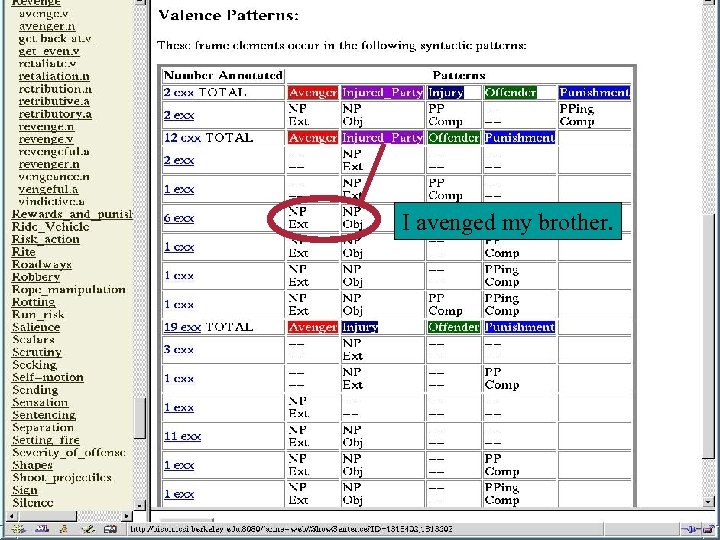Screen dimensions: 720x540
Task: Open the 3 exx examples link
Action: click(x=179, y=349)
